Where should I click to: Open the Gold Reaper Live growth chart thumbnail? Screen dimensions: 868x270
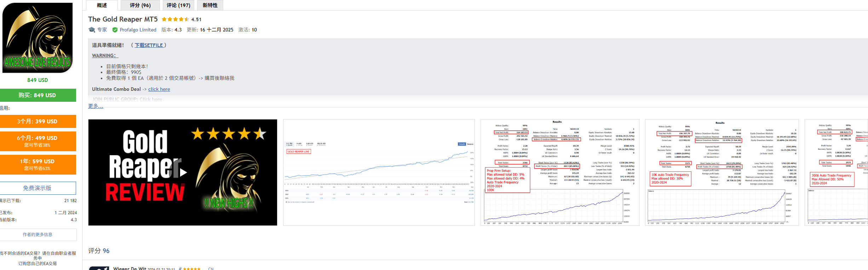[x=379, y=172]
